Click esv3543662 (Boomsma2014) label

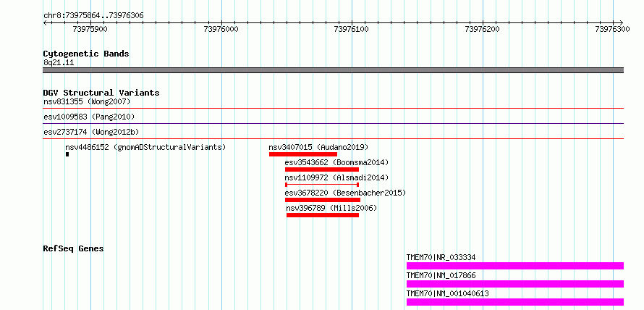pos(336,162)
